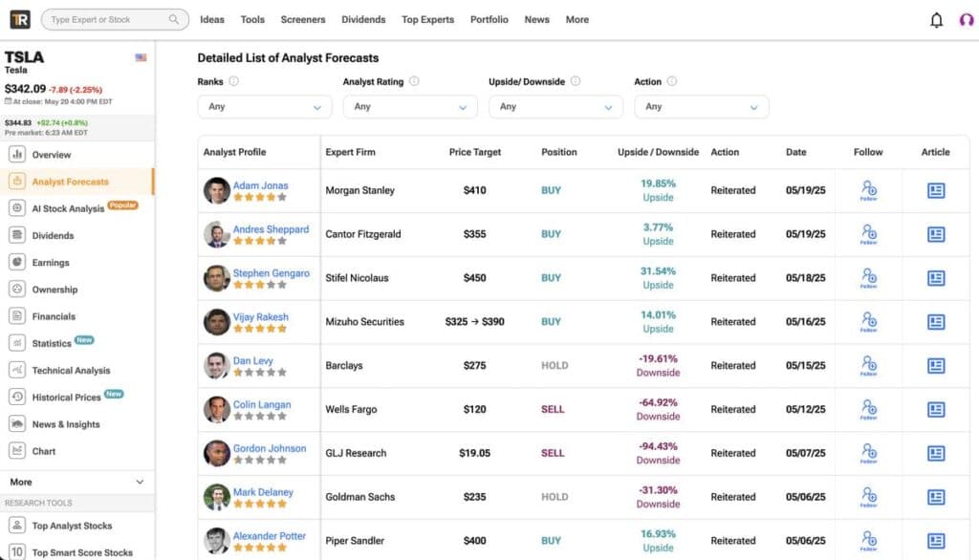Follow analyst Alexander Potter
979x560 pixels.
[x=868, y=541]
